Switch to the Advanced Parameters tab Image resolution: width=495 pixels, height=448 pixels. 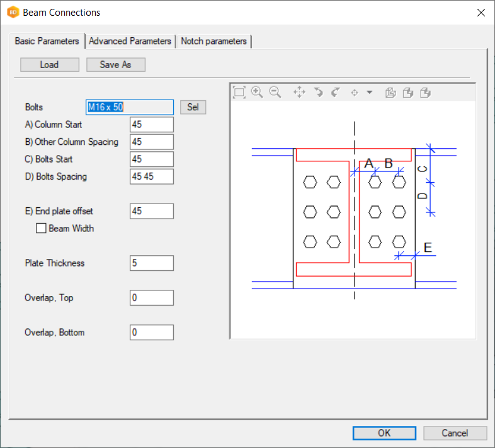(130, 41)
